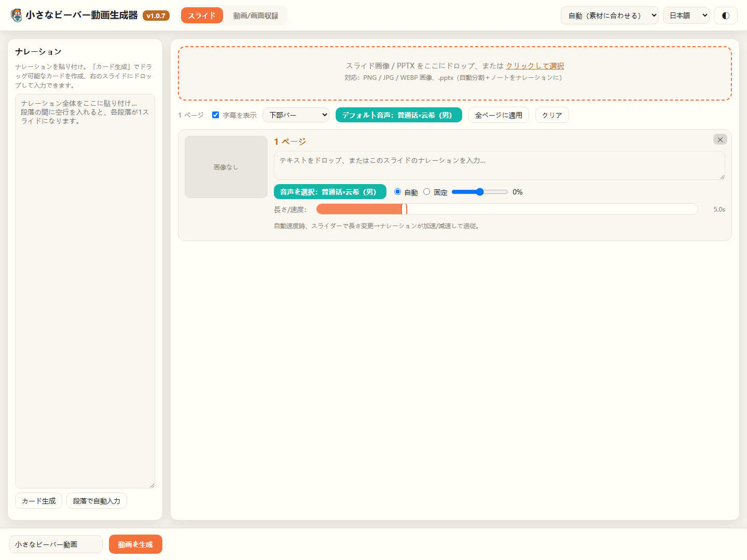Click the slide image drop zone
The height and width of the screenshot is (560, 747).
455,73
